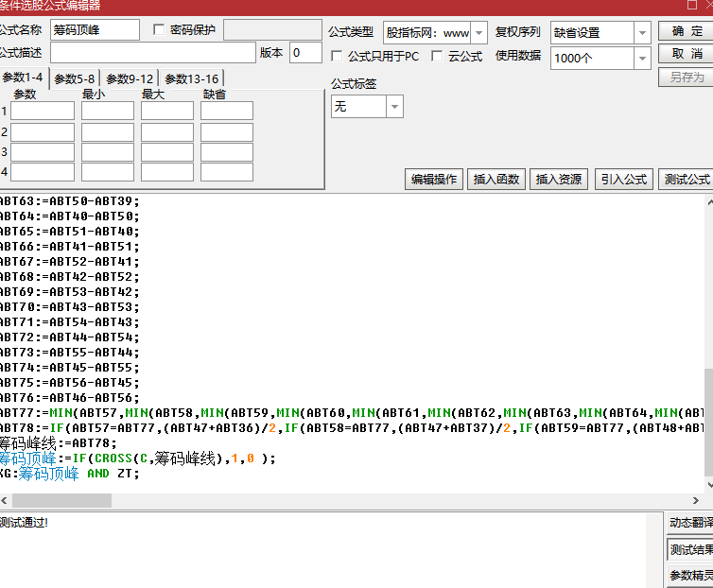Click the vertical scrollbar thumb in code editor
The width and height of the screenshot is (713, 588).
coord(709,422)
